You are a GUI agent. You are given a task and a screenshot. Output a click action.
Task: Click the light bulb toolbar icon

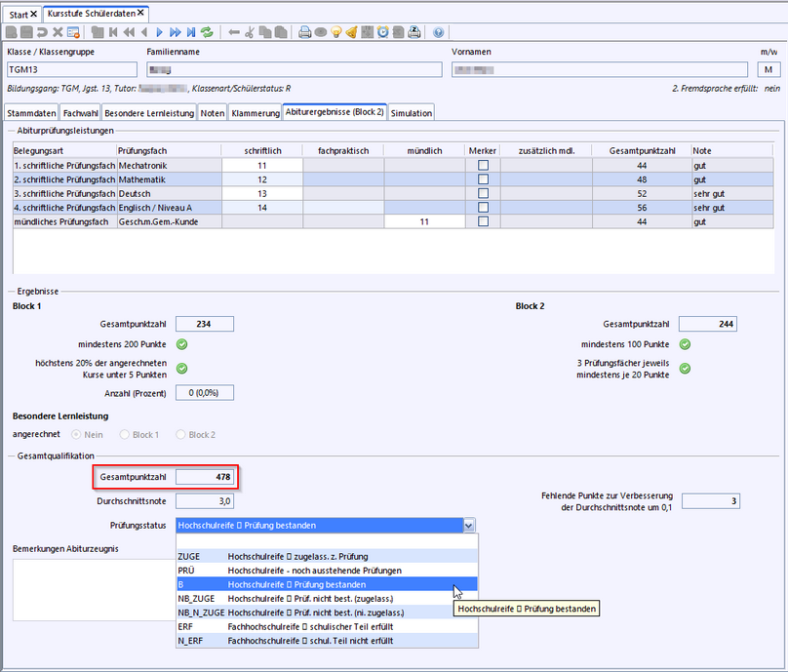336,32
